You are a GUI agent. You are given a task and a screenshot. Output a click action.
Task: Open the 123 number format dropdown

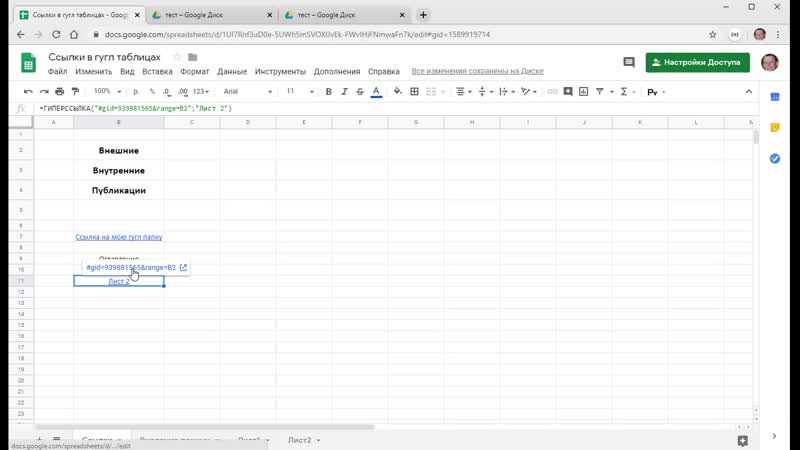(x=201, y=91)
